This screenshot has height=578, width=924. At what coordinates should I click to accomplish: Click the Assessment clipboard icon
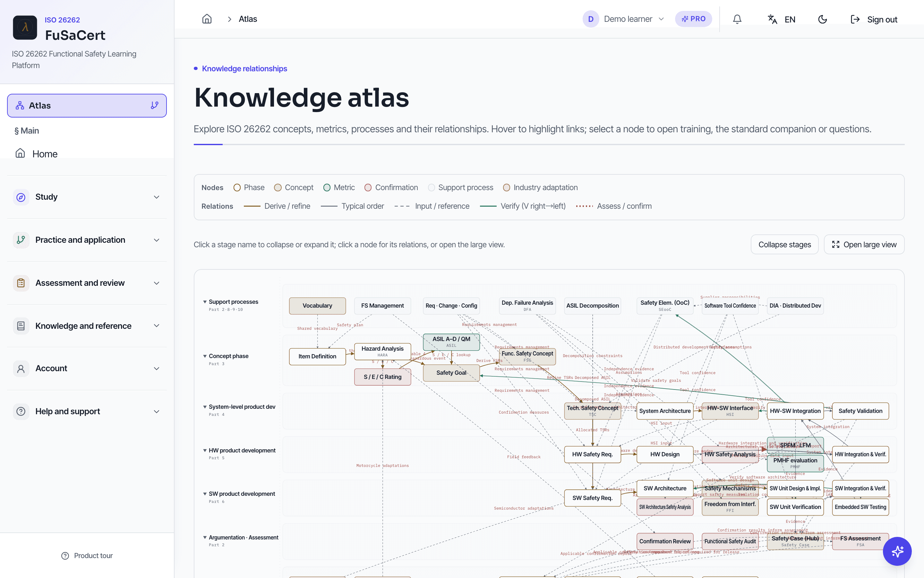tap(21, 283)
